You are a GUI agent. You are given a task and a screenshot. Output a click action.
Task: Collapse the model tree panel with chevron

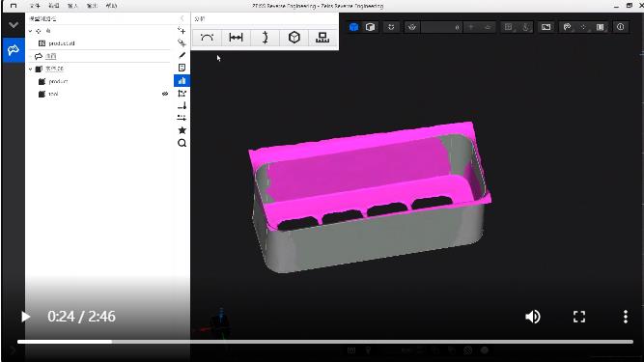coord(182,18)
